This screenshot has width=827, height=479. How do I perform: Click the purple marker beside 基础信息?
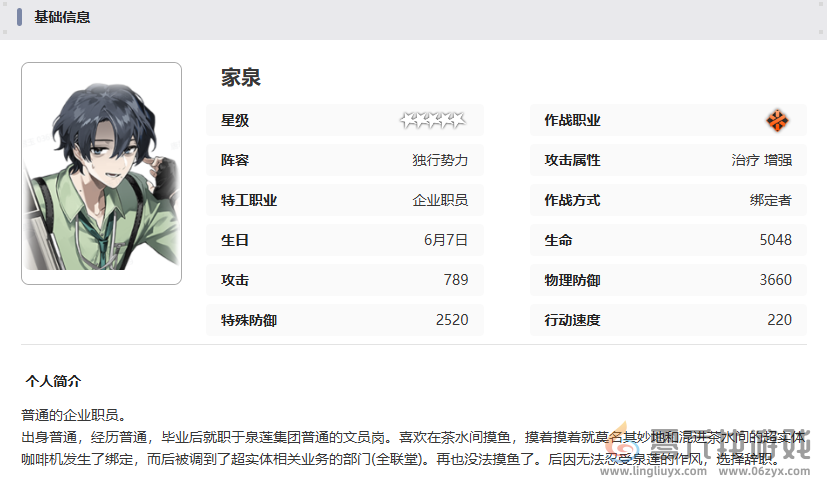(x=19, y=17)
